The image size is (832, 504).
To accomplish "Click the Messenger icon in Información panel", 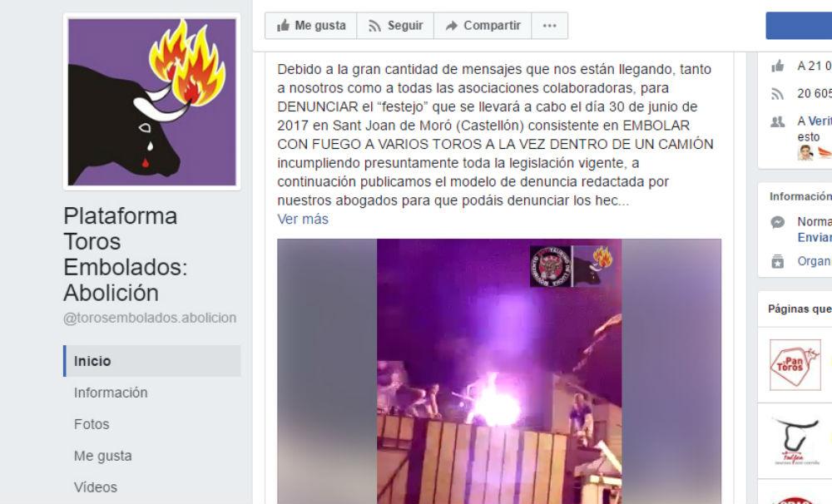I will [777, 222].
